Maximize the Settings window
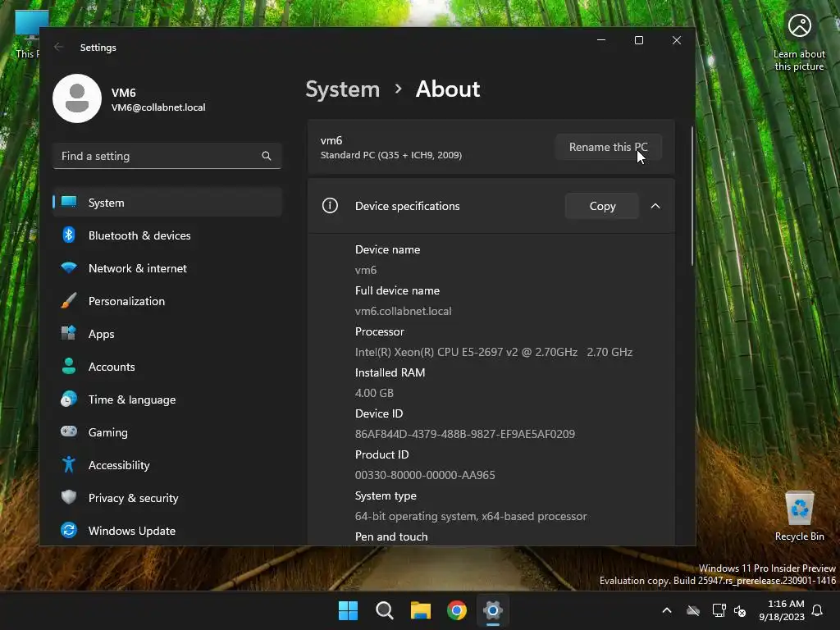 point(638,40)
